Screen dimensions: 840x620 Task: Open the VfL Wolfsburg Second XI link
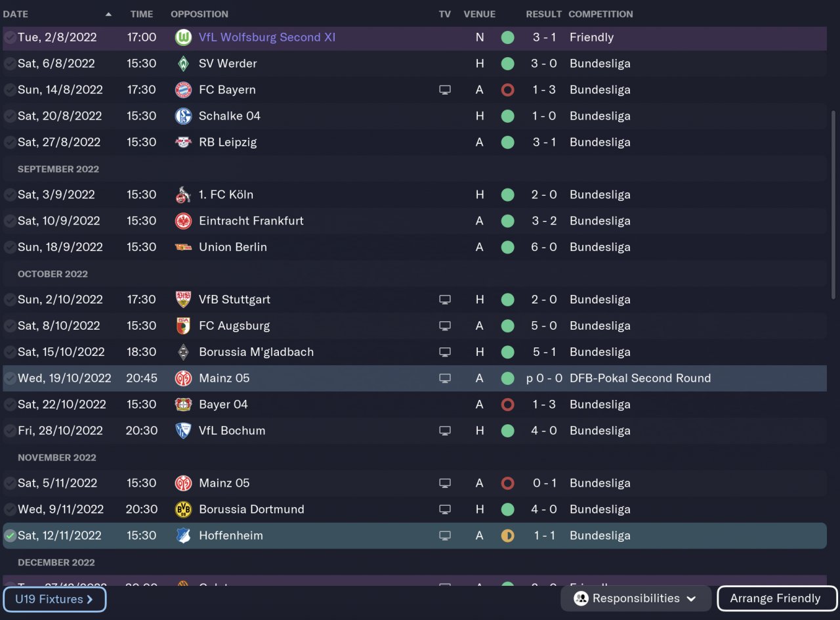tap(266, 37)
